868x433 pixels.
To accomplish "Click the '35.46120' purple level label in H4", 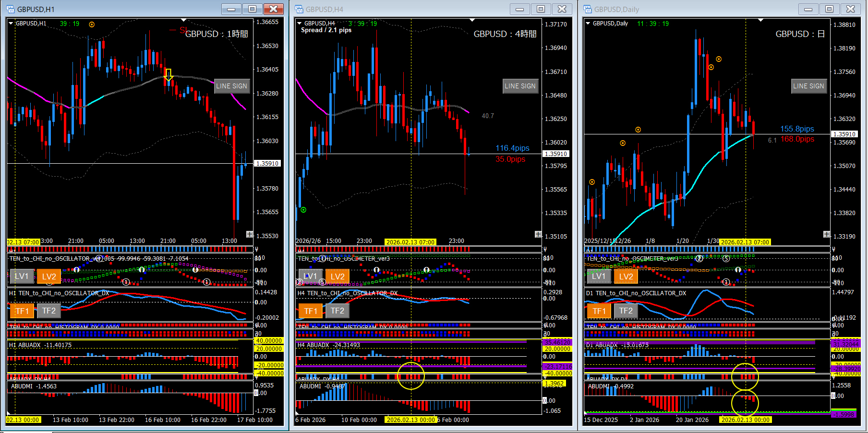I will tap(557, 342).
